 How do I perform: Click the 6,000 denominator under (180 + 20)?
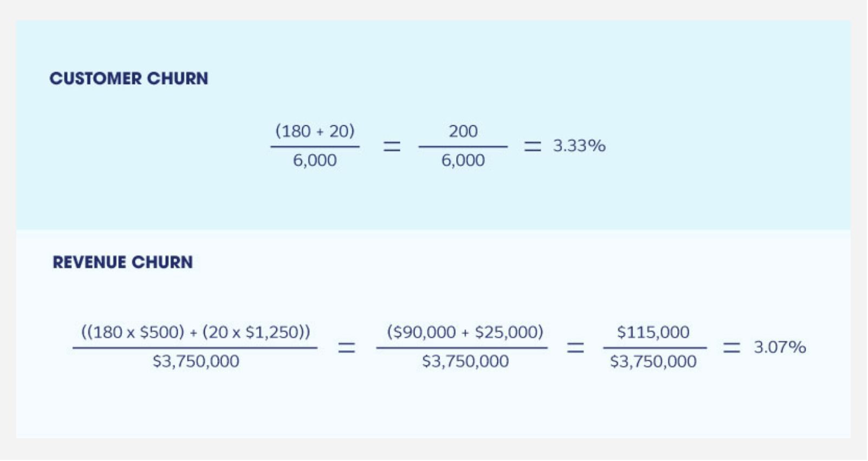pyautogui.click(x=315, y=161)
